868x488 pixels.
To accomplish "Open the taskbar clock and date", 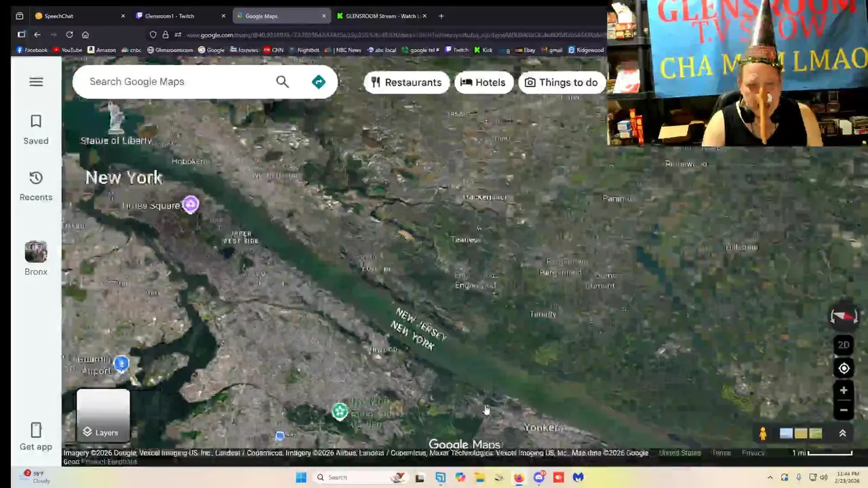I will click(x=848, y=477).
